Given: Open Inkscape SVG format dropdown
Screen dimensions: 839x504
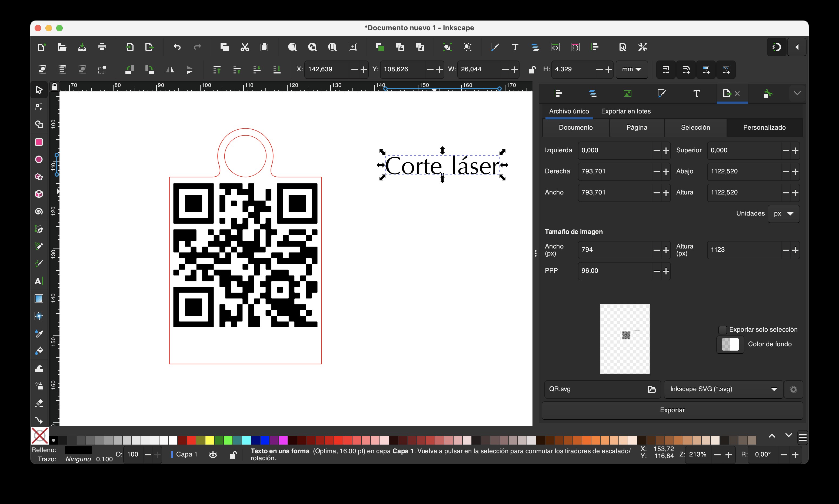Looking at the screenshot, I should coord(724,389).
